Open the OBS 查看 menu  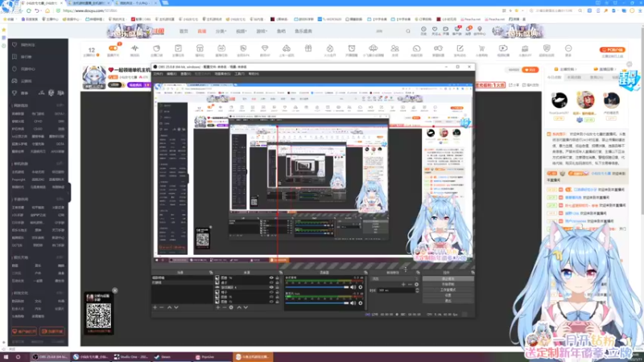coord(186,74)
